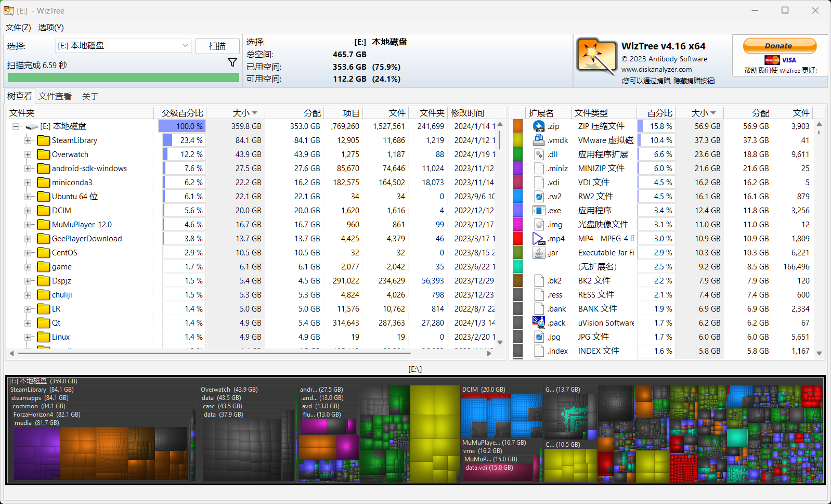Click the extension list down scroll arrow
Screen dimensions: 831x504
pyautogui.click(x=819, y=353)
